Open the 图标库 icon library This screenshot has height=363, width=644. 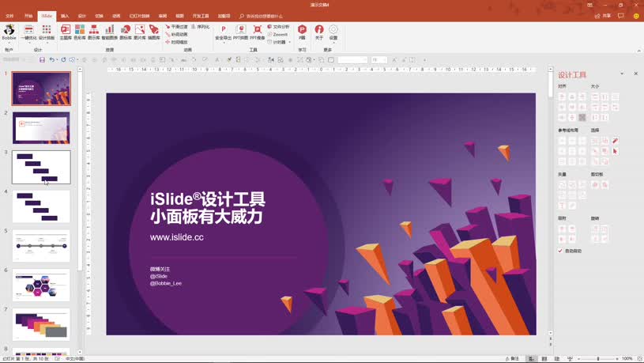click(x=126, y=32)
